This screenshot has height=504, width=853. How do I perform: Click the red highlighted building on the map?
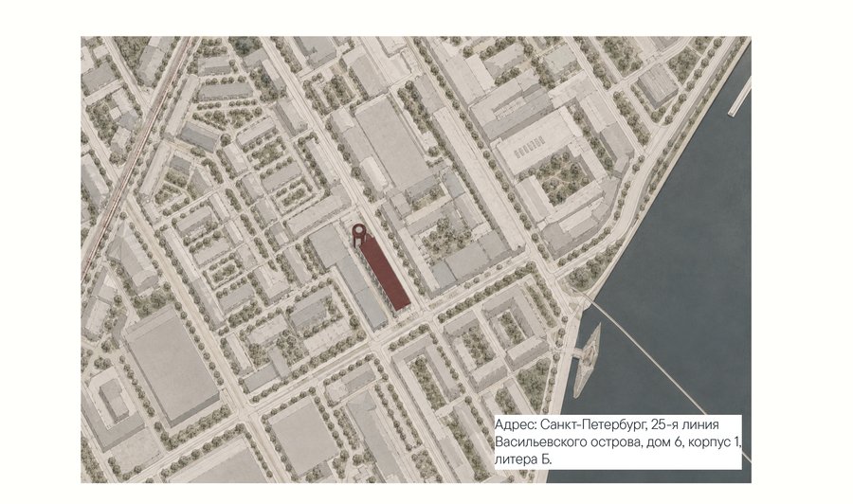click(x=384, y=275)
